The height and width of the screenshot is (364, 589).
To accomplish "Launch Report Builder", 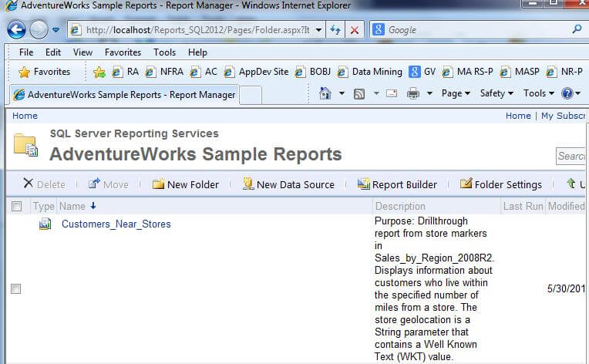I will (x=397, y=184).
